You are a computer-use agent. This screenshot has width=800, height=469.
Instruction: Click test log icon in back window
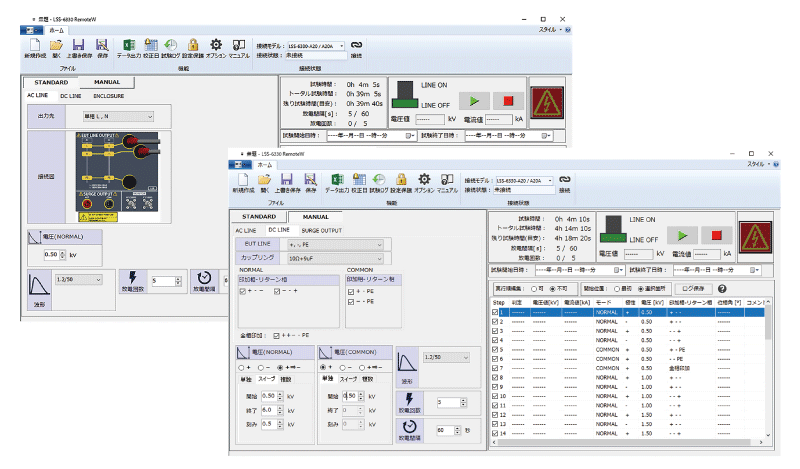point(171,45)
